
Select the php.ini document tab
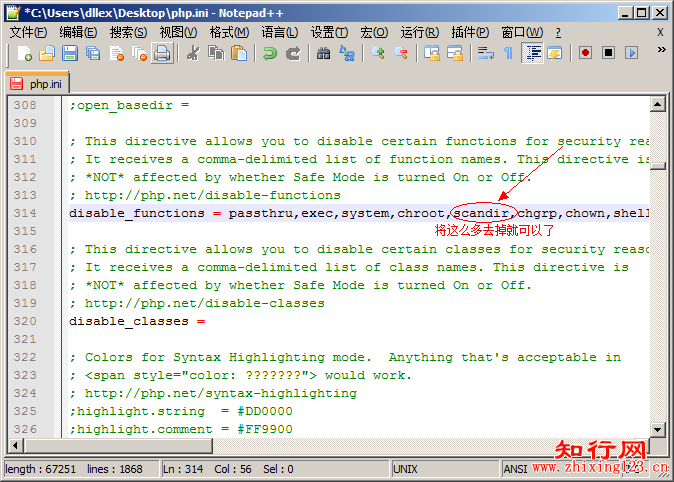tap(37, 83)
